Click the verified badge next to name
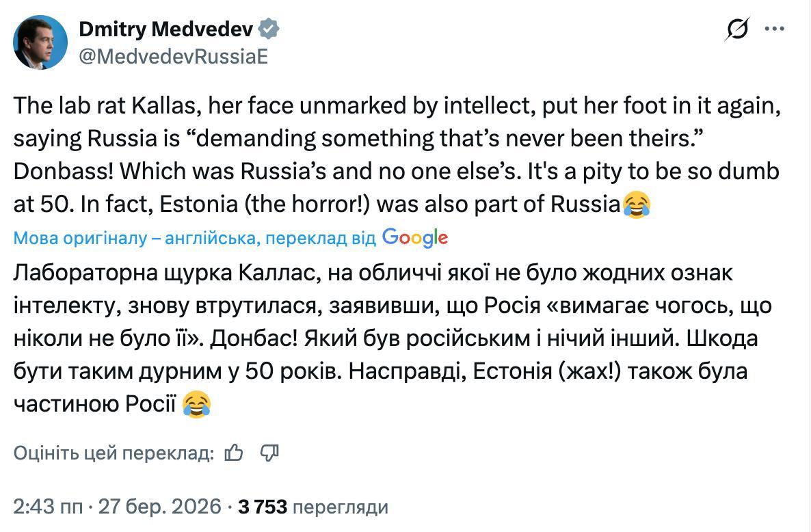Image resolution: width=811 pixels, height=532 pixels. coord(269,29)
